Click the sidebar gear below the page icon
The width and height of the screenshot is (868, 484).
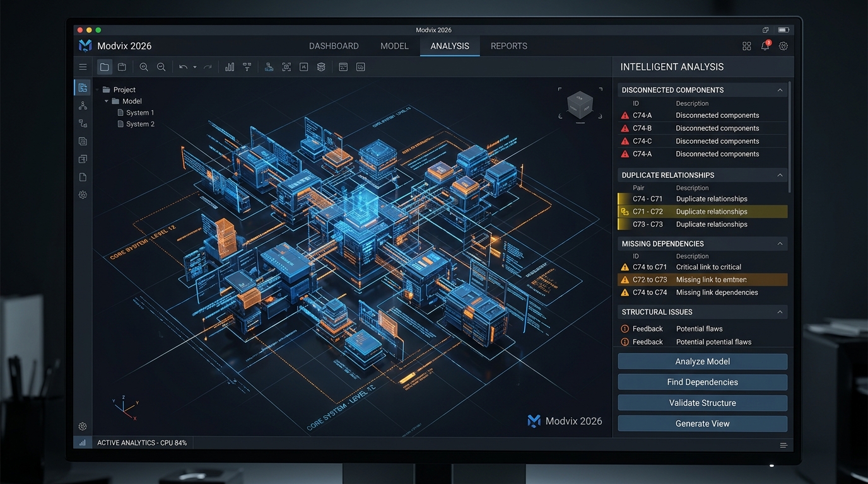pos(83,195)
